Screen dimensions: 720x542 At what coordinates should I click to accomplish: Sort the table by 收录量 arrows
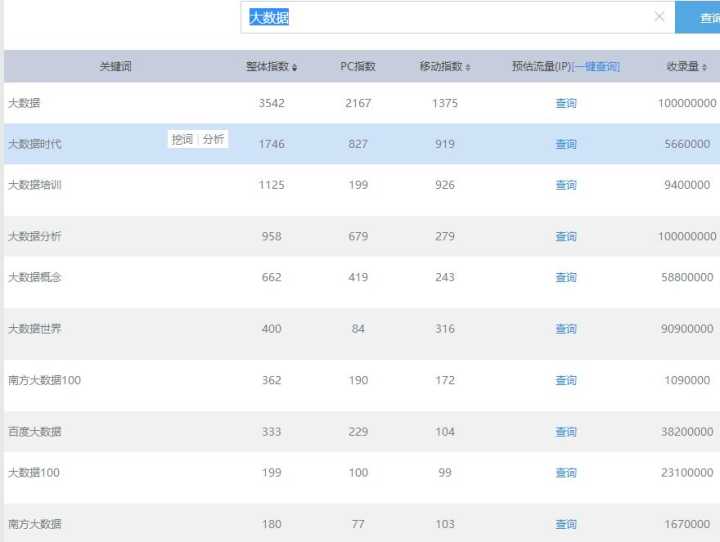point(704,68)
